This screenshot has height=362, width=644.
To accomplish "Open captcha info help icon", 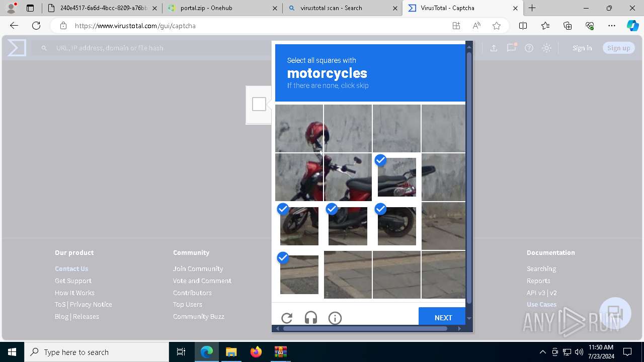I will [x=335, y=318].
